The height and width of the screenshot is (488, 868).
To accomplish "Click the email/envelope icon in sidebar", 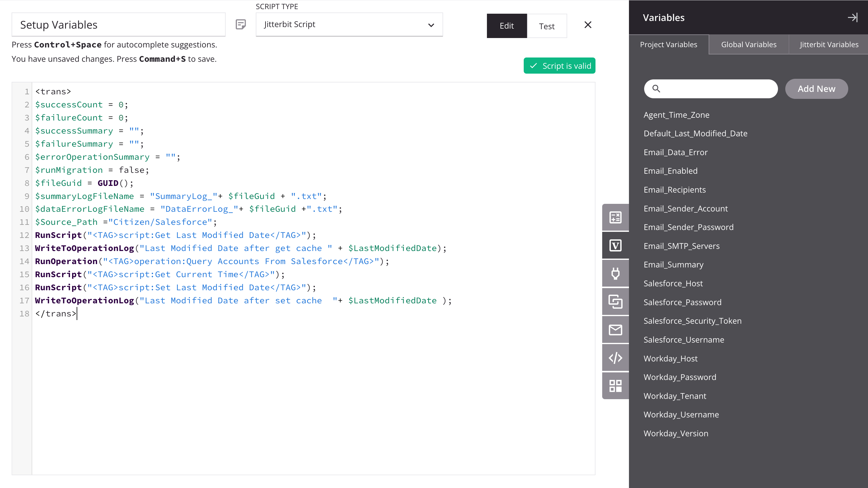I will (x=615, y=329).
